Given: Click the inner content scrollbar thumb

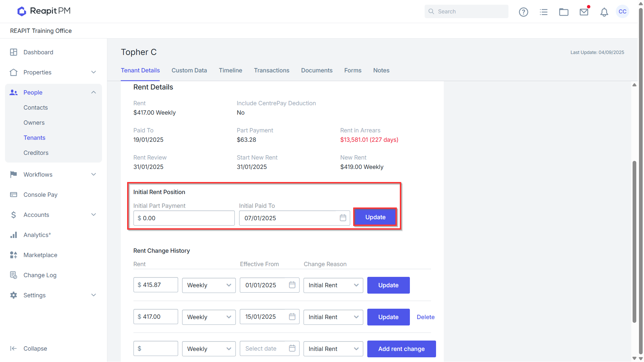Looking at the screenshot, I should coord(634,241).
